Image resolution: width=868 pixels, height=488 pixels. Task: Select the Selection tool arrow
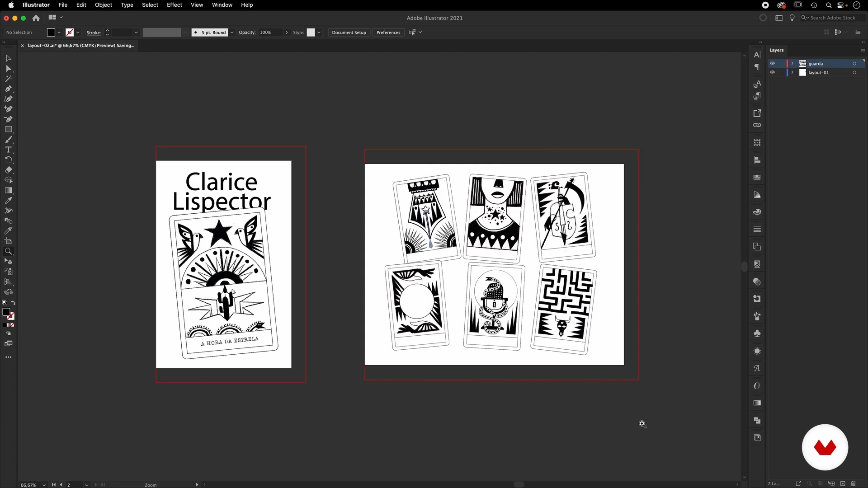coord(8,58)
